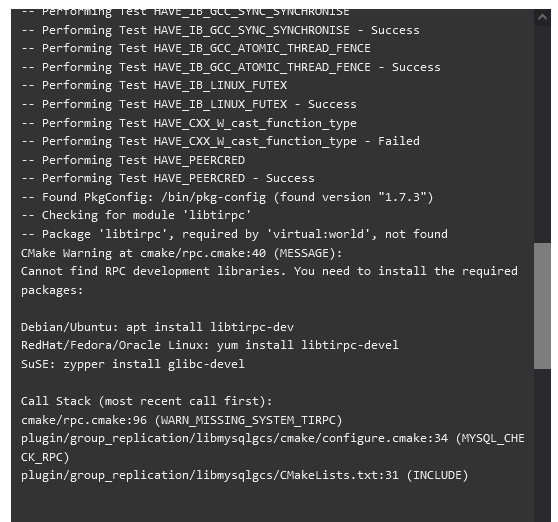
Task: Click the scrollbar track above the thumb
Action: click(542, 134)
